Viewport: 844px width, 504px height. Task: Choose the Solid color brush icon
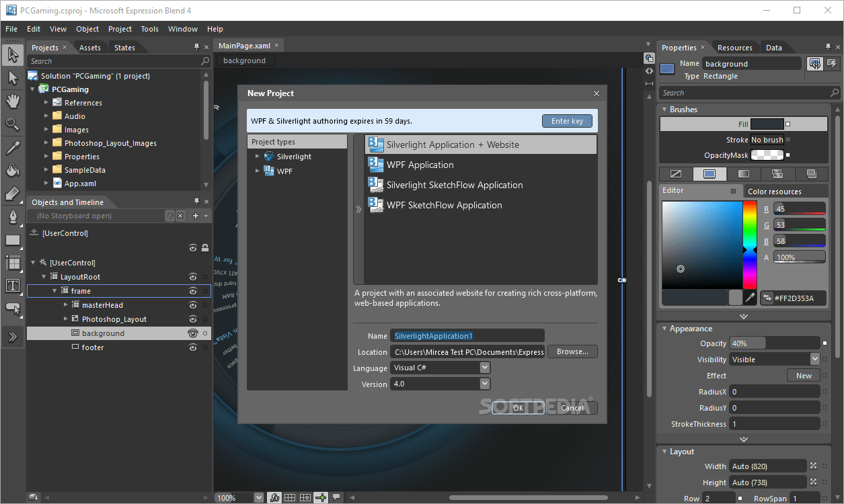709,174
